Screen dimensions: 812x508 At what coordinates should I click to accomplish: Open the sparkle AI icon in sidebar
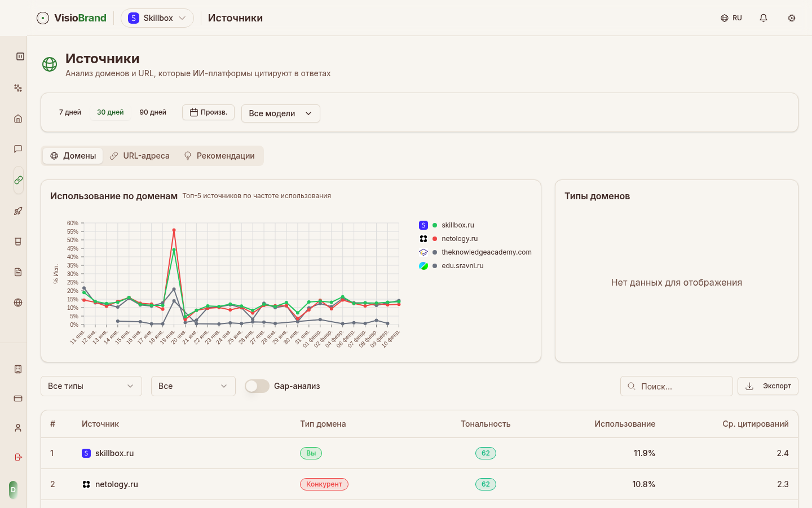(18, 88)
